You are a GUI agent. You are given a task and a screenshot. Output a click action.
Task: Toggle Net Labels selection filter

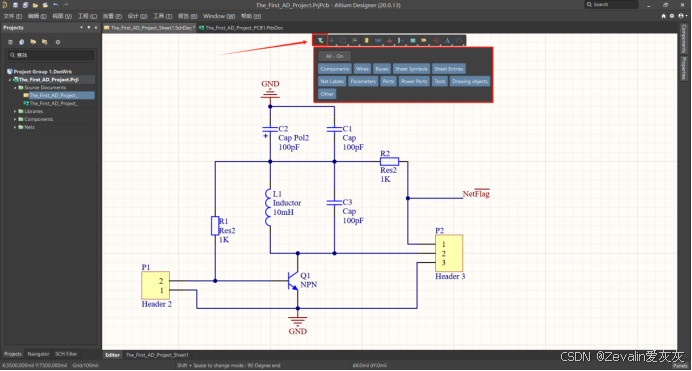(332, 81)
